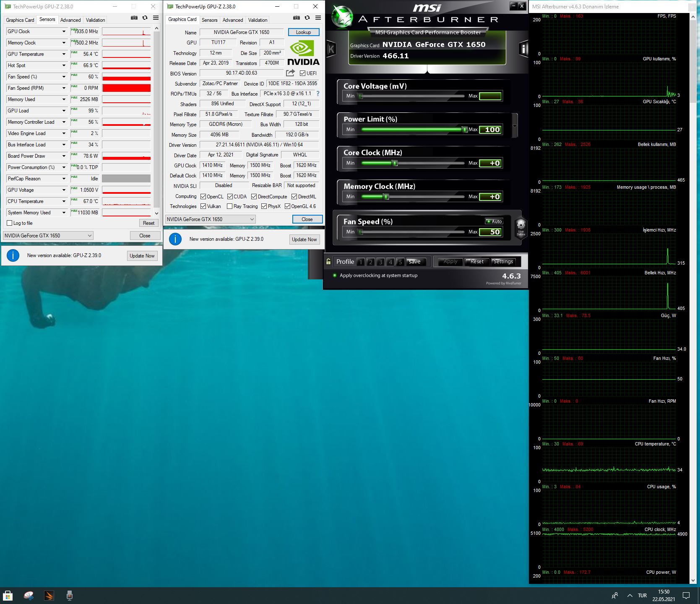Click Bus Interface question mark icon
The width and height of the screenshot is (700, 604).
(x=318, y=94)
